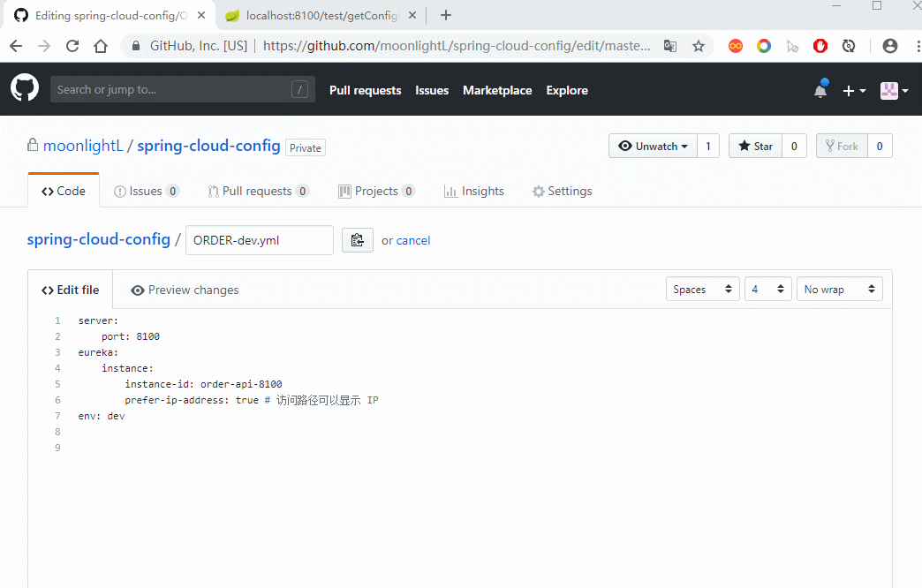Open the Insights tab
Screen dimensions: 922x588
[x=474, y=191]
